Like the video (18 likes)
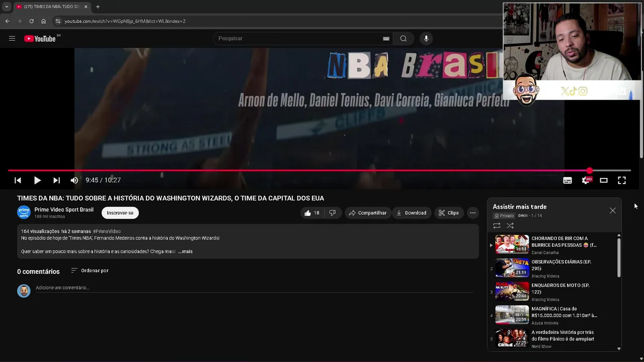This screenshot has width=644, height=362. 312,213
